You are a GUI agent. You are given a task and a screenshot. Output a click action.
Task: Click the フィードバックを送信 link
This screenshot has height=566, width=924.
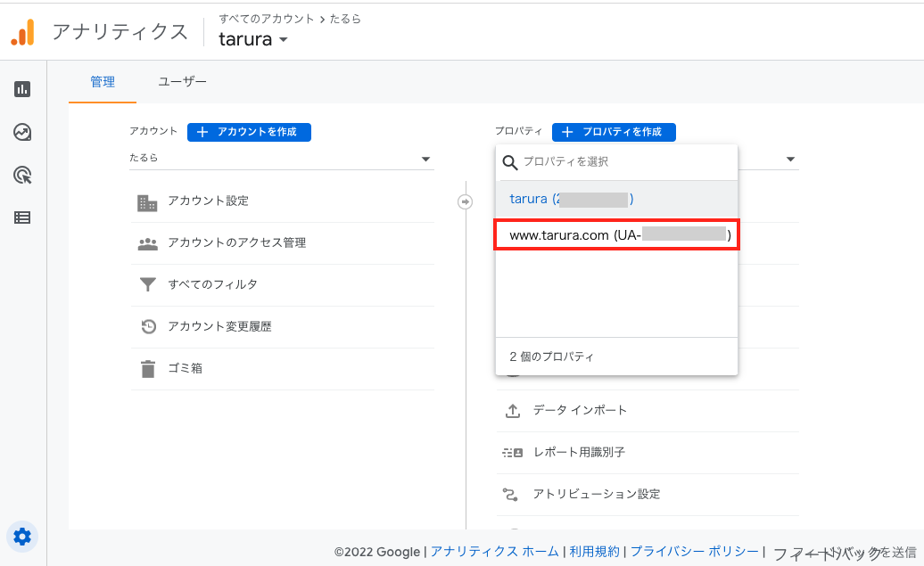[845, 553]
